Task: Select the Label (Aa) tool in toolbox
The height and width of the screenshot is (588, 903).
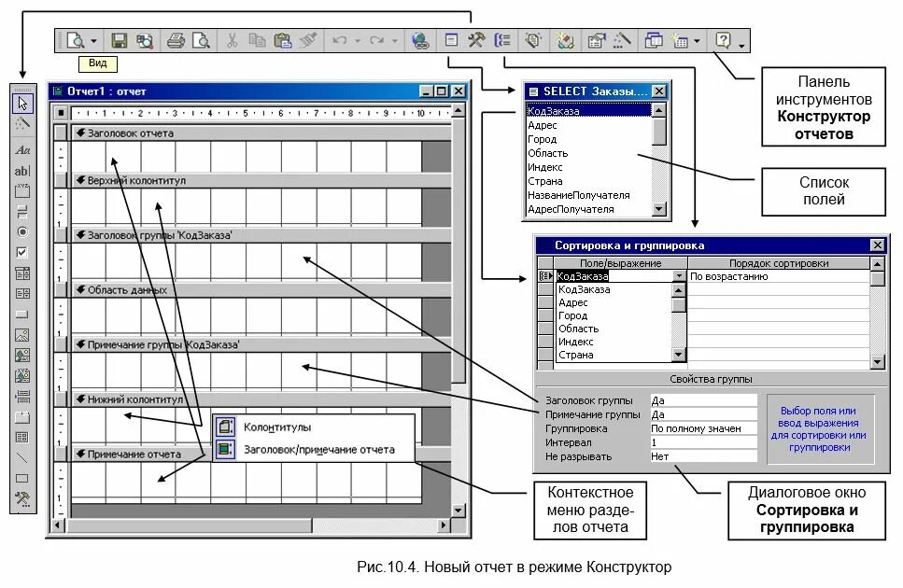Action: 22,150
